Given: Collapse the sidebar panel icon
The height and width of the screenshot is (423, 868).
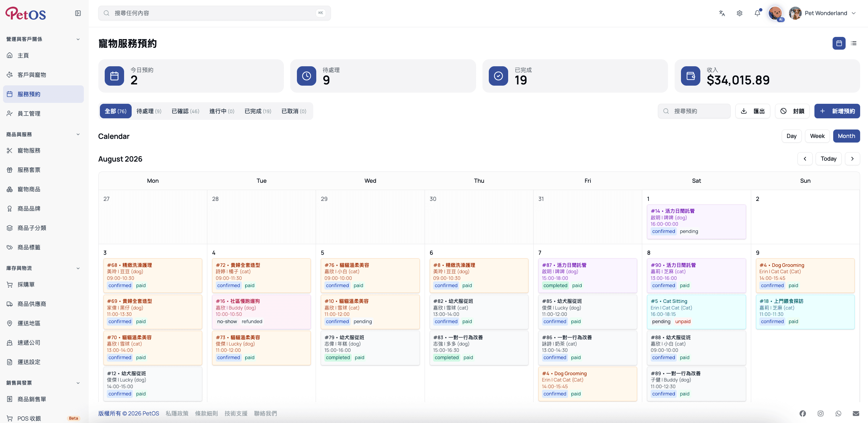Looking at the screenshot, I should (x=78, y=13).
